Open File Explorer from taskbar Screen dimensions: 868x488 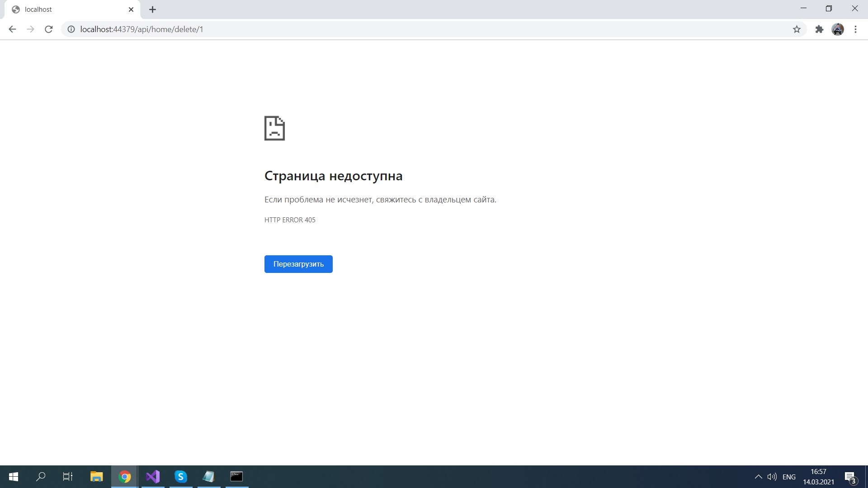click(96, 477)
